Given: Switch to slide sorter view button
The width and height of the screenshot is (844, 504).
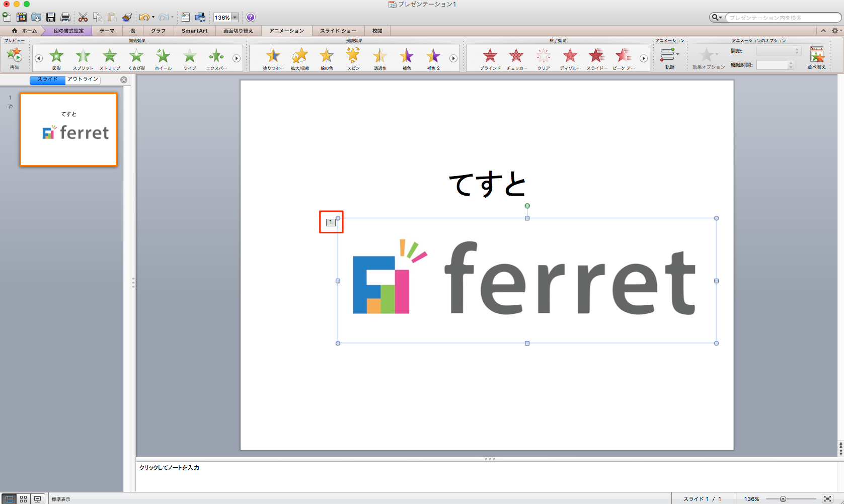Looking at the screenshot, I should [x=23, y=499].
